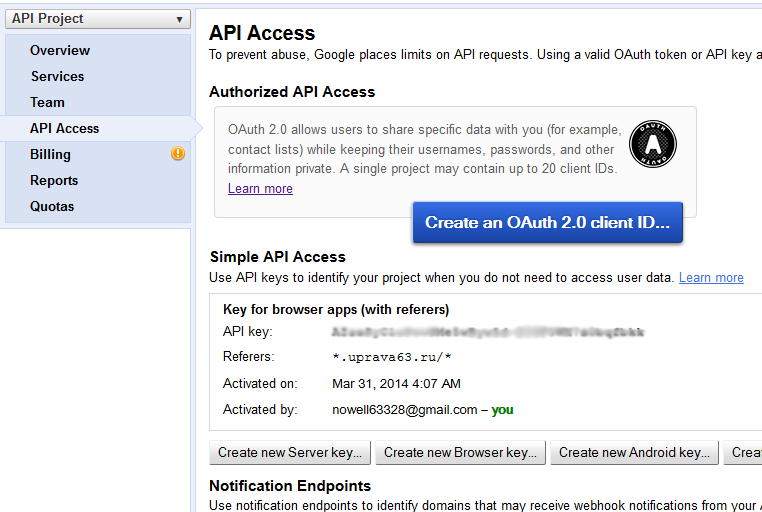Screen dimensions: 762x512
Task: Click the activated-by email address
Action: (404, 410)
